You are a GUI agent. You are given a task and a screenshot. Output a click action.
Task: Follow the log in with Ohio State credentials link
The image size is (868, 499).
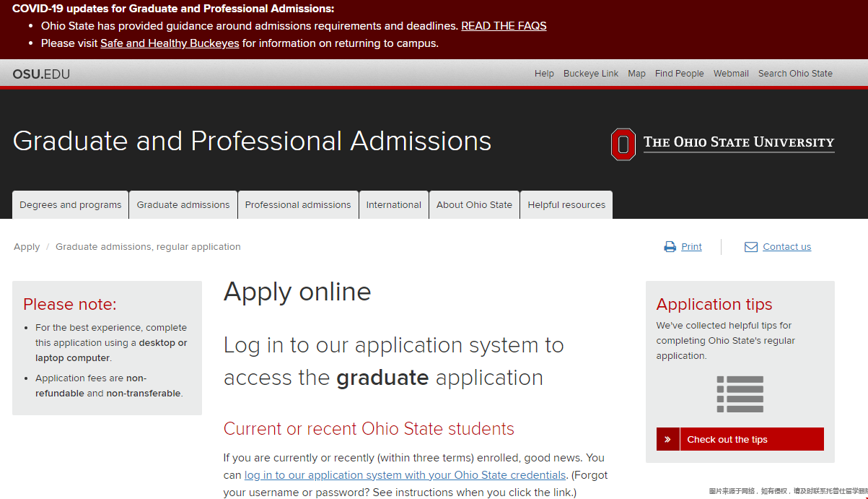405,475
